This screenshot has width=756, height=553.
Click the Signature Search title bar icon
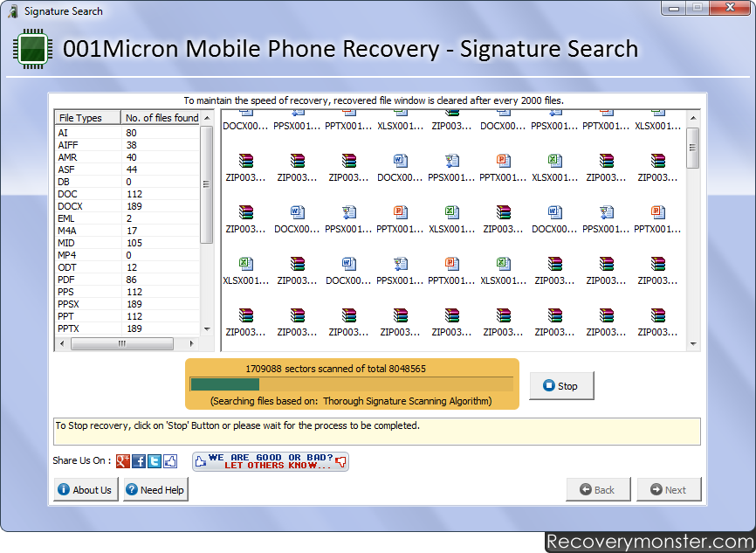point(13,10)
